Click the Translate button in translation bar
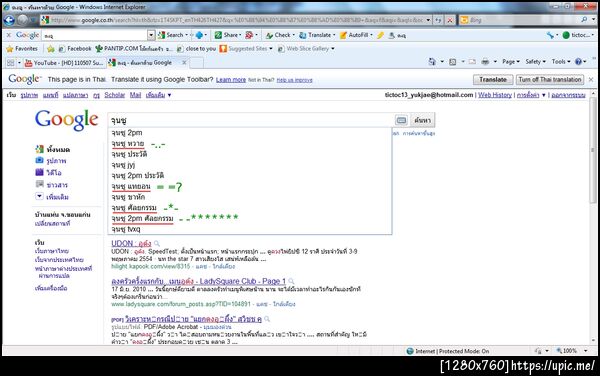Viewport: 600px width, 376px height. point(493,80)
